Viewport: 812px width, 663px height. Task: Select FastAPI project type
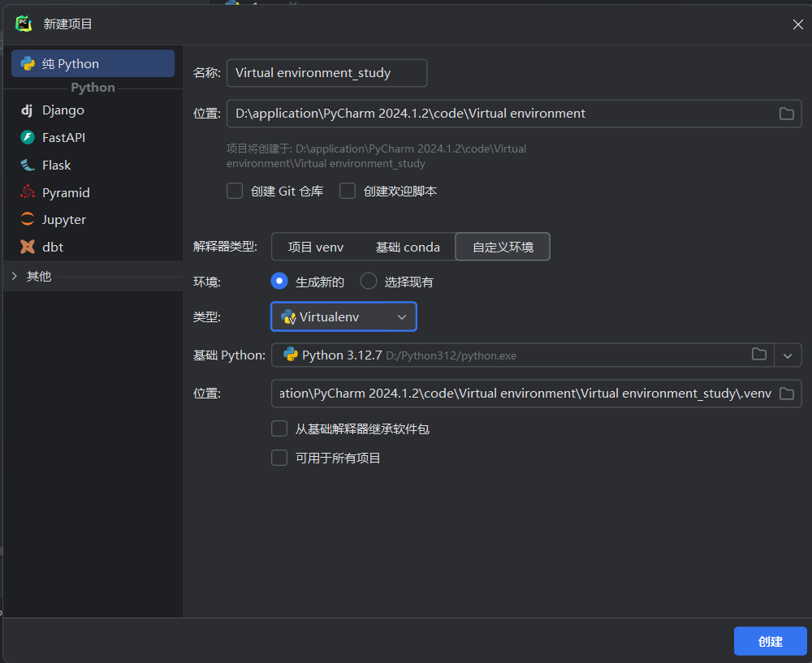93,137
